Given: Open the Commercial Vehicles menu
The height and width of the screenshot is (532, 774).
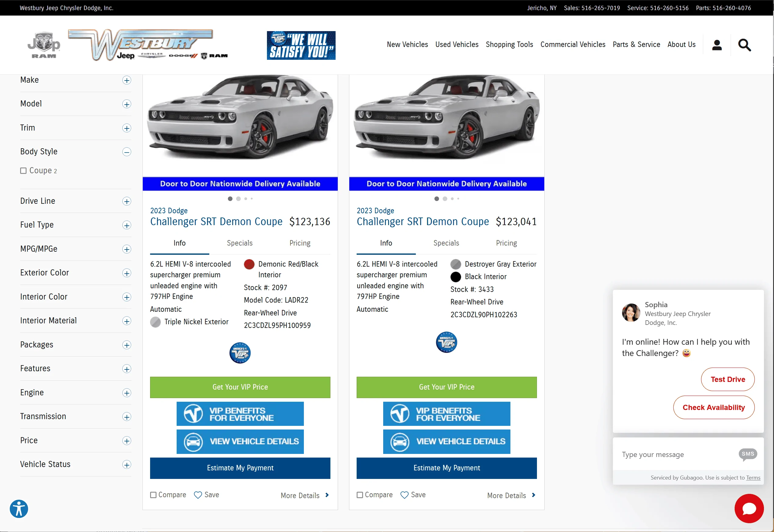Looking at the screenshot, I should point(573,45).
